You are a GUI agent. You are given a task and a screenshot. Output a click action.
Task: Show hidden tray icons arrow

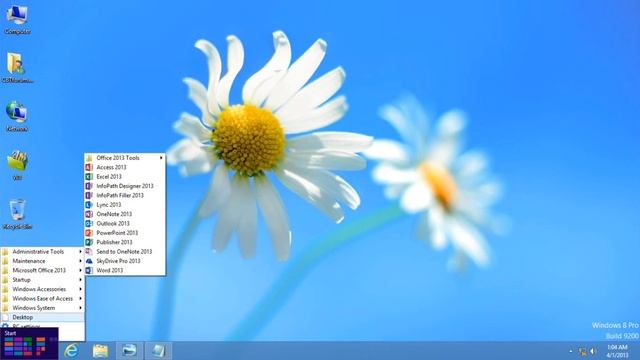[571, 351]
